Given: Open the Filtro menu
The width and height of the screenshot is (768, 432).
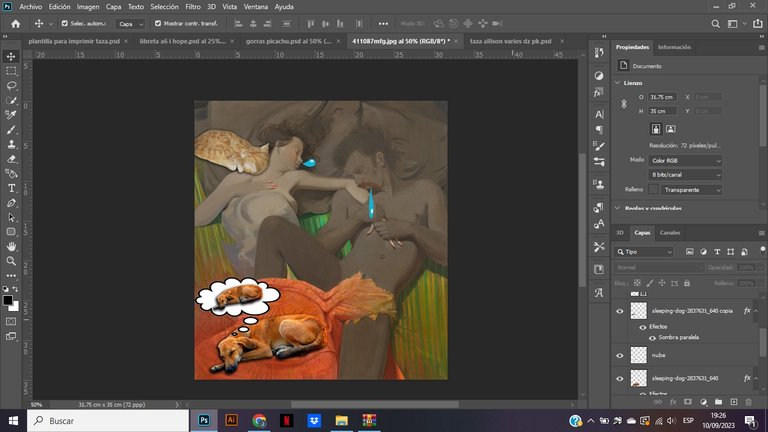Looking at the screenshot, I should (192, 7).
